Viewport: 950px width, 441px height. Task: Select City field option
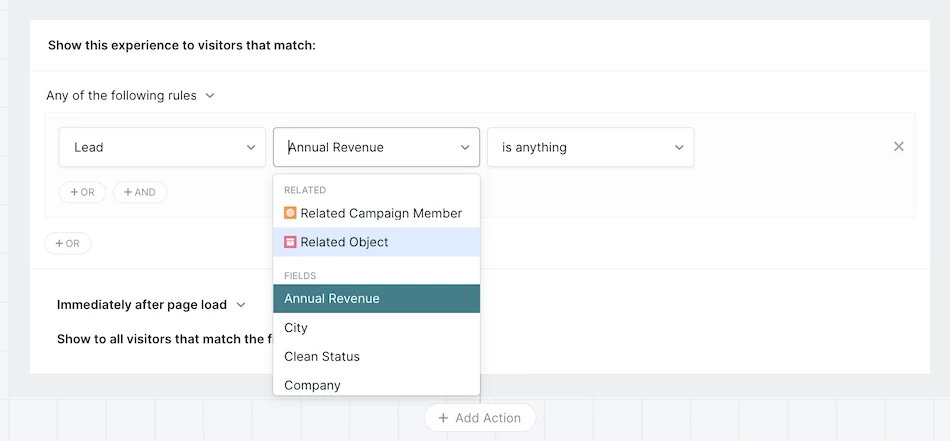pos(376,328)
